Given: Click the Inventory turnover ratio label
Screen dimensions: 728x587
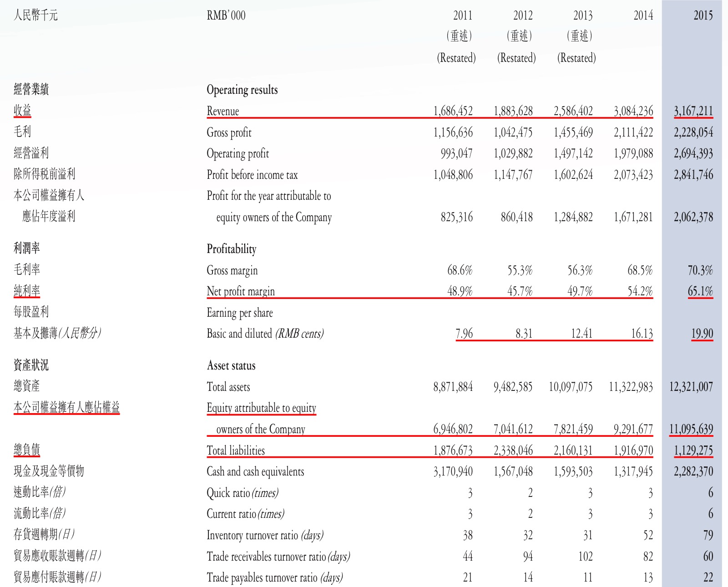Looking at the screenshot, I should (x=265, y=535).
